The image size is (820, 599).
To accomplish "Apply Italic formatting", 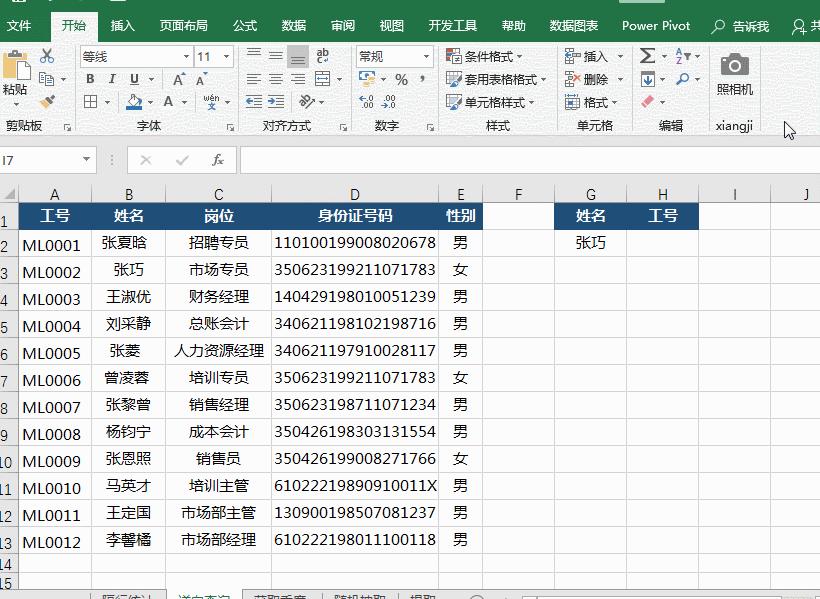I will click(x=112, y=78).
